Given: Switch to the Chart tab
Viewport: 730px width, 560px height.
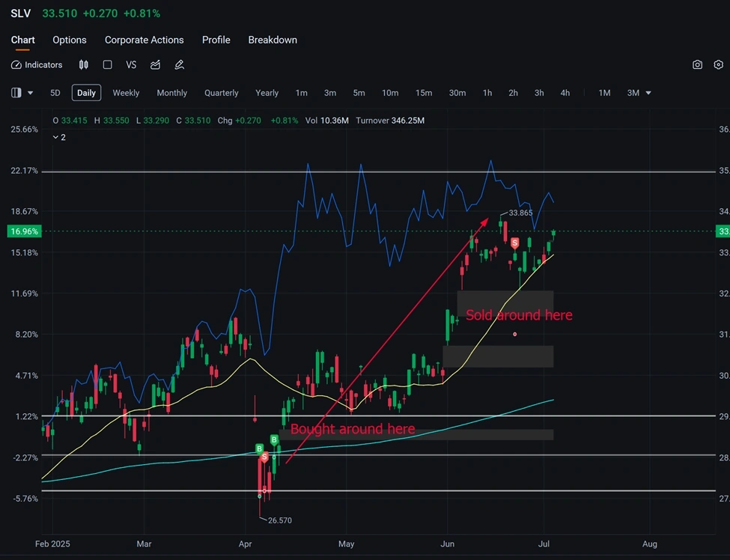Looking at the screenshot, I should (x=22, y=40).
